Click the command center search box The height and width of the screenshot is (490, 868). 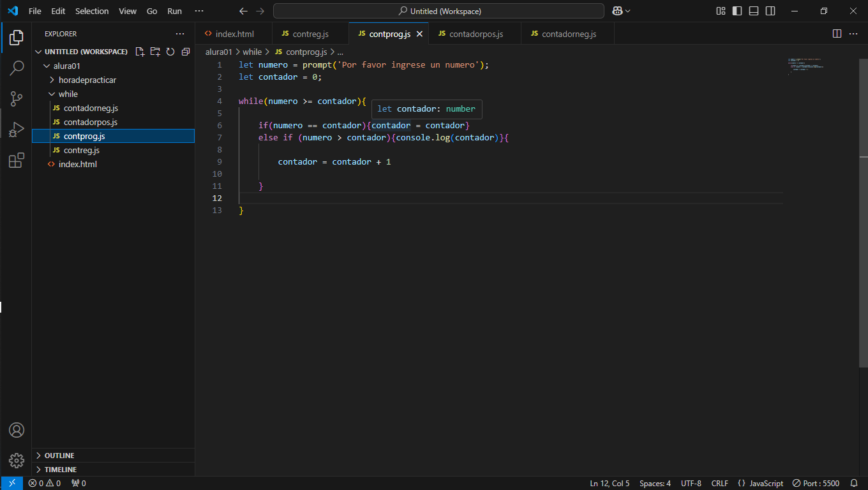(x=438, y=11)
